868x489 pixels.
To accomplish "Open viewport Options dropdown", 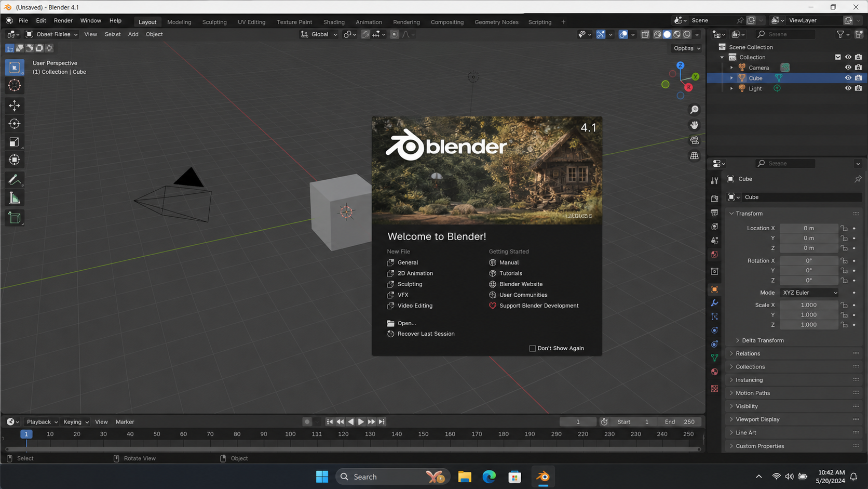I will [x=687, y=48].
